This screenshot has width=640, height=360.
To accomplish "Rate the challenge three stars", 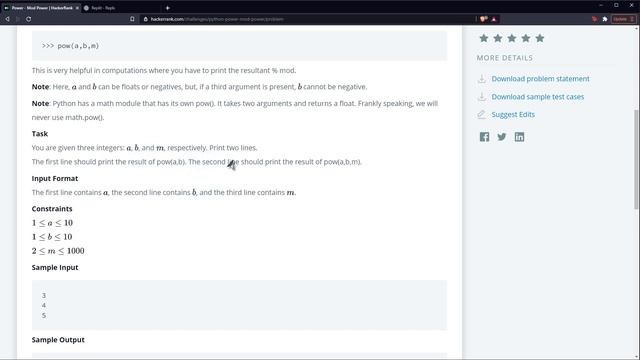I will point(511,38).
